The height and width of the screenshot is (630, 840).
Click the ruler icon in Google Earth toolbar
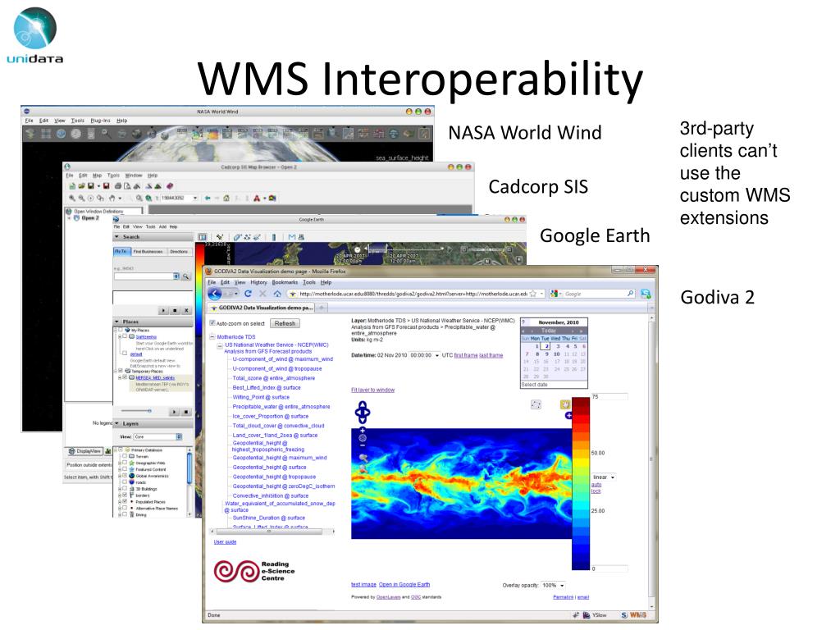click(274, 237)
